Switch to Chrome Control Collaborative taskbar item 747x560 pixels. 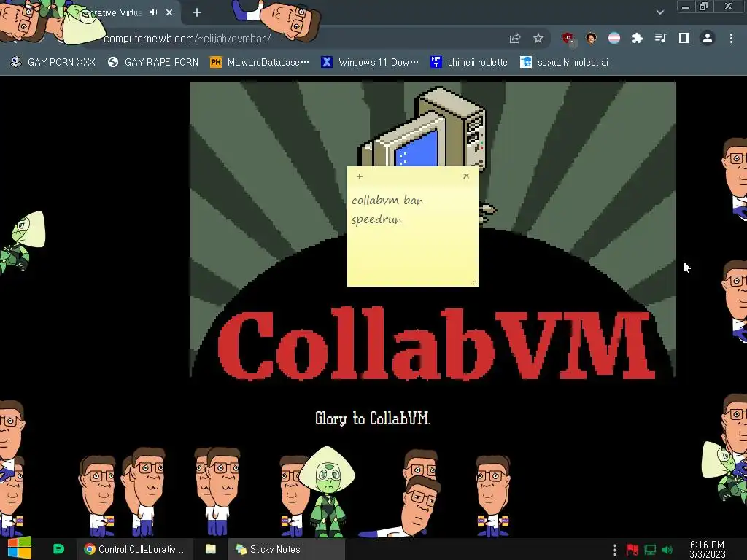click(134, 549)
